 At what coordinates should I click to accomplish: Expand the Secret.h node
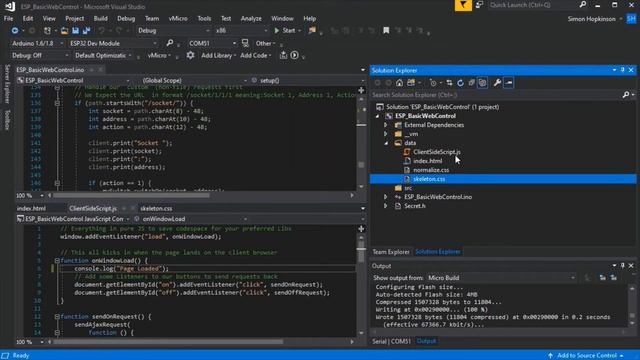click(x=386, y=206)
